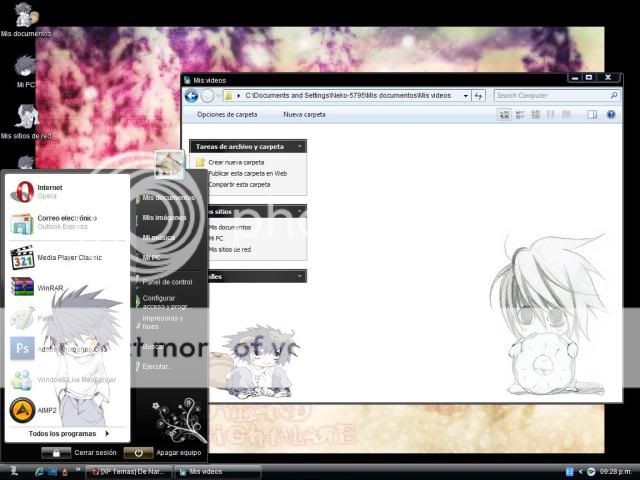Expand the Detalles panel
Image resolution: width=640 pixels, height=480 pixels.
coord(300,276)
